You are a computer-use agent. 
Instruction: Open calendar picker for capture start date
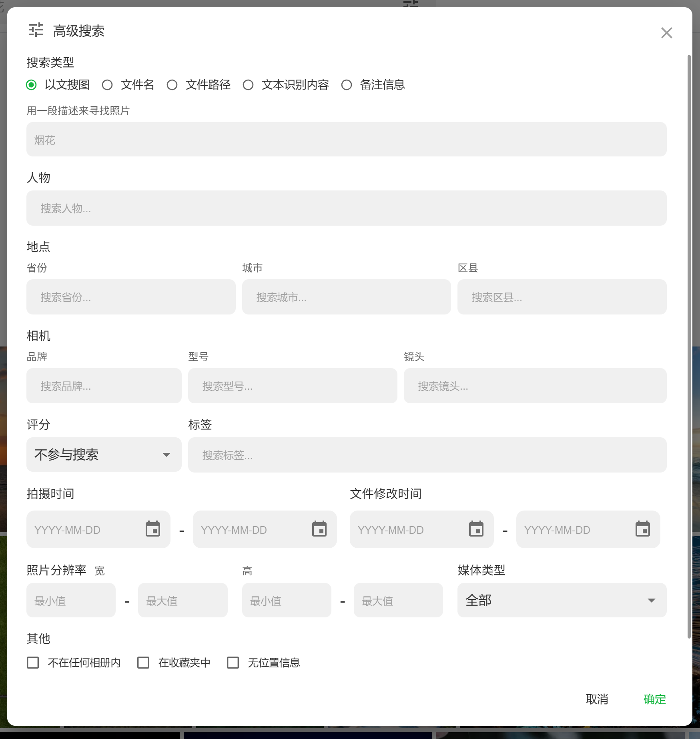(153, 529)
